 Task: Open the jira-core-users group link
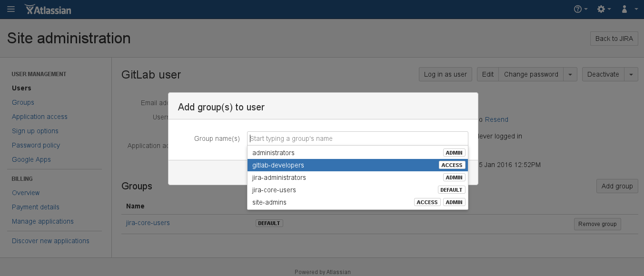click(x=148, y=223)
